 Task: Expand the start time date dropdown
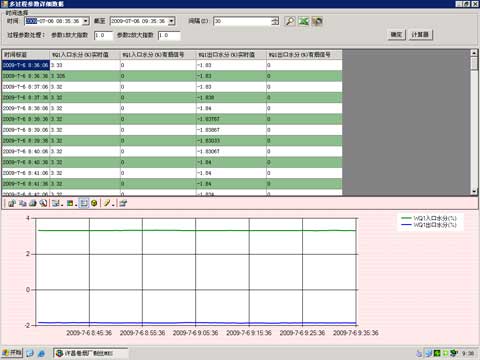coord(86,21)
